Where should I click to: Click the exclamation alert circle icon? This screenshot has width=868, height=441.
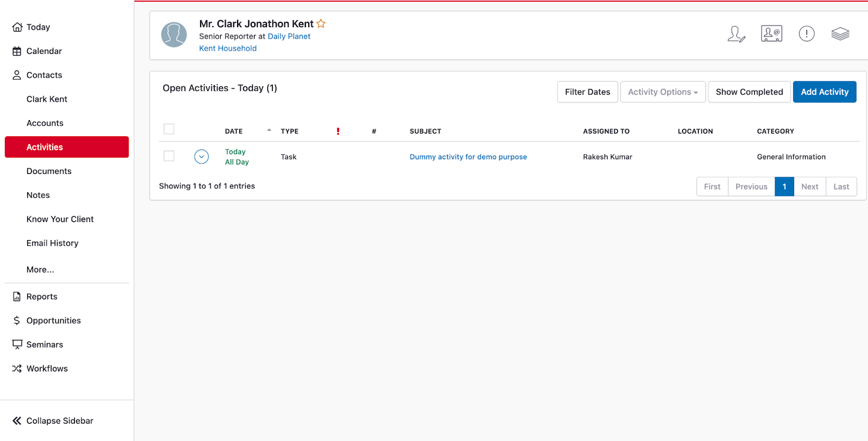[806, 34]
